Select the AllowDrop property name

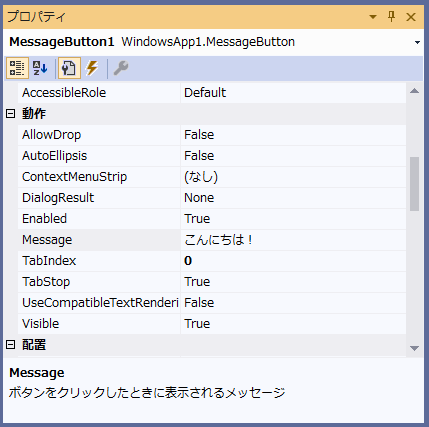(x=52, y=135)
